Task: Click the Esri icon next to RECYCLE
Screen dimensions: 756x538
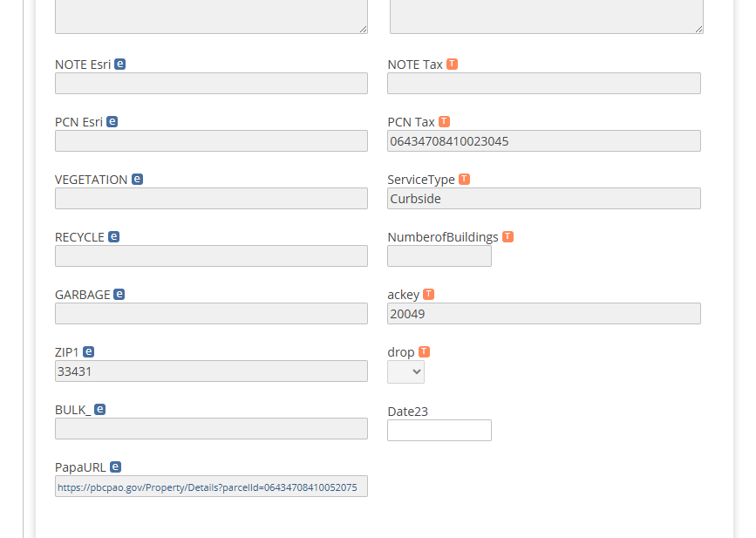Action: click(x=114, y=237)
